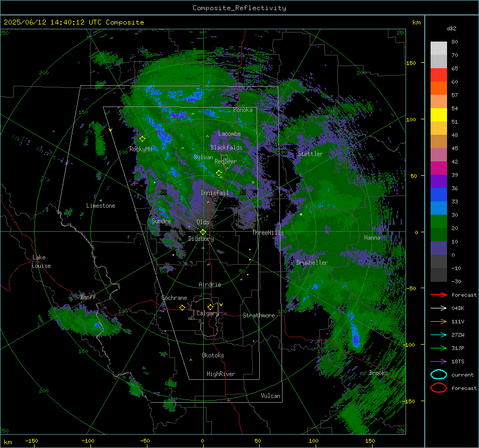Click the Innisfail label
Image resolution: width=479 pixels, height=448 pixels.
pos(214,193)
